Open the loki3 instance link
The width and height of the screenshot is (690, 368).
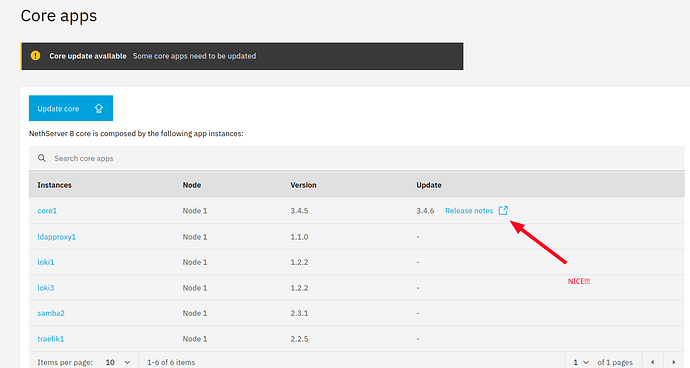46,288
